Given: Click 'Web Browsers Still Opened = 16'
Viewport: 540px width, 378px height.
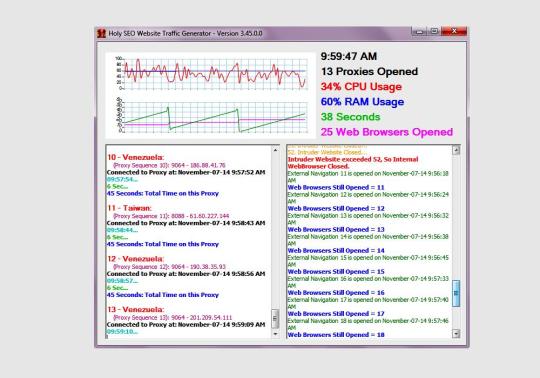Looking at the screenshot, I should coord(336,293).
